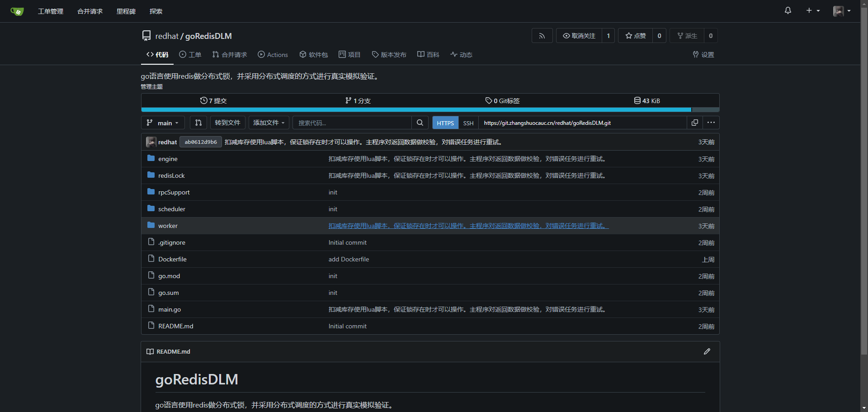
Task: Open 探索 in the top navigation
Action: (x=156, y=11)
